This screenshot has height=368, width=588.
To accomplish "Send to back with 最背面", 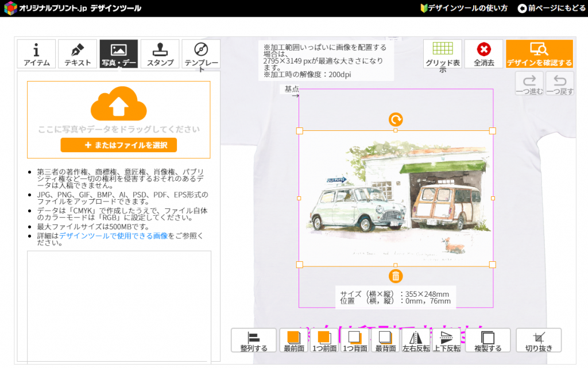I will pos(385,340).
